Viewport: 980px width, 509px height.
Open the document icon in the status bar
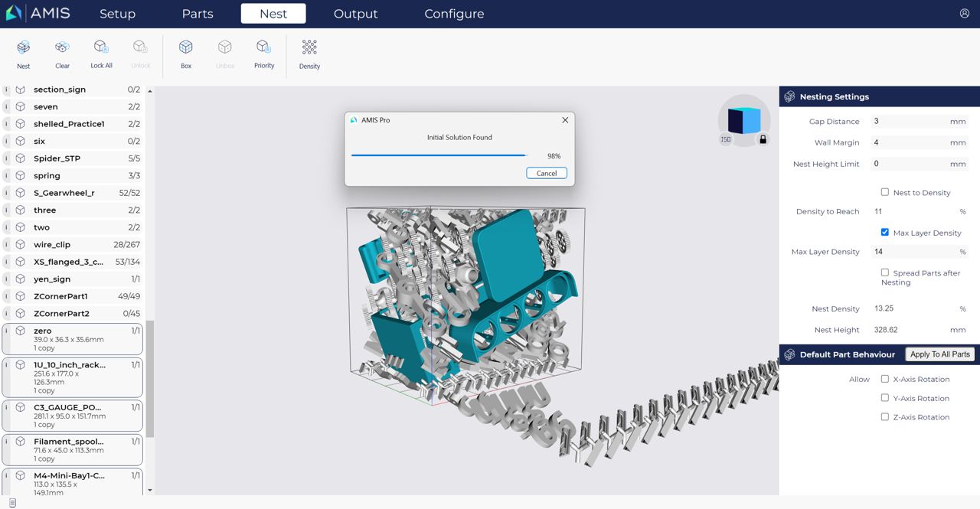(x=12, y=502)
